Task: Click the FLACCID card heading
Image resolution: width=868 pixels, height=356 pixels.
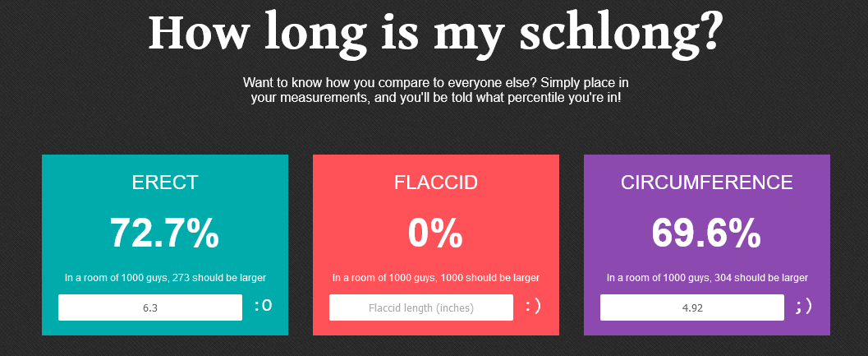Action: coord(436,183)
